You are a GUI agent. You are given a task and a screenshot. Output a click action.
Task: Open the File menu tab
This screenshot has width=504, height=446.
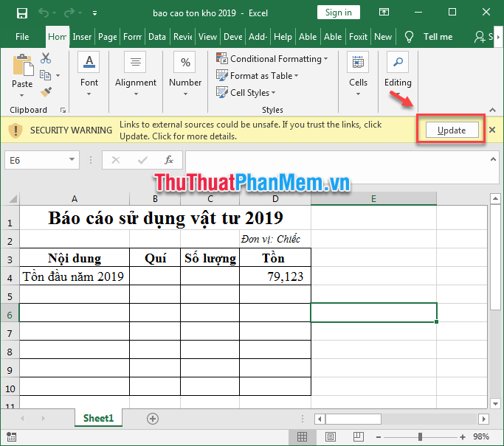tap(22, 36)
